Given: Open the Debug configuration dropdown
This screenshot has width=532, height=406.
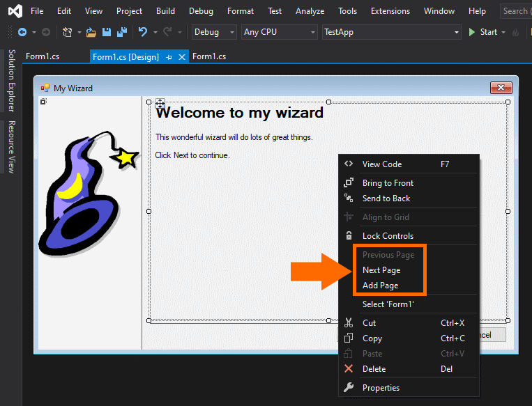Looking at the screenshot, I should point(213,32).
